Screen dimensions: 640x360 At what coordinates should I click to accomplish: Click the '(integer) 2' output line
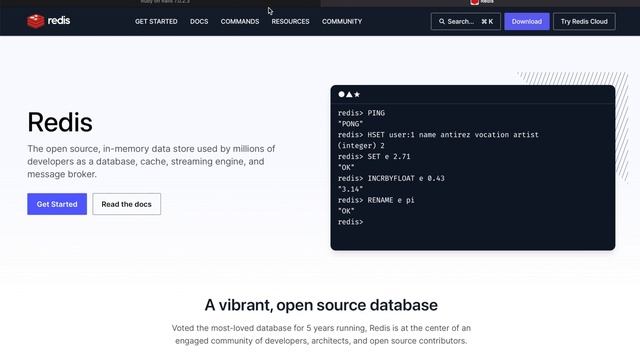pos(361,146)
